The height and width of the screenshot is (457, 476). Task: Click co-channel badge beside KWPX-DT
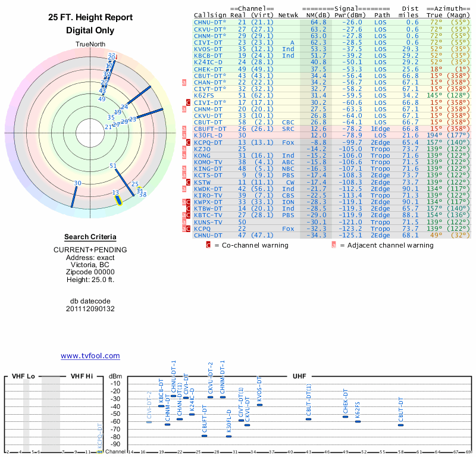coord(188,202)
